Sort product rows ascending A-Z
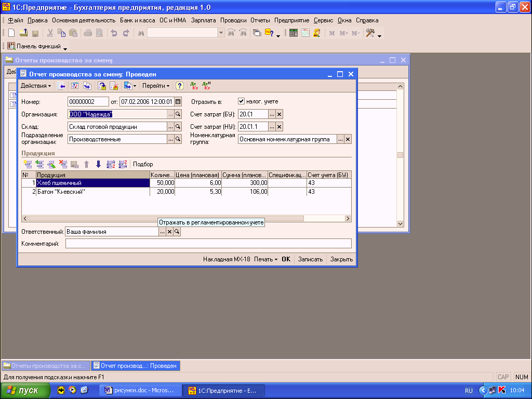 click(x=111, y=164)
